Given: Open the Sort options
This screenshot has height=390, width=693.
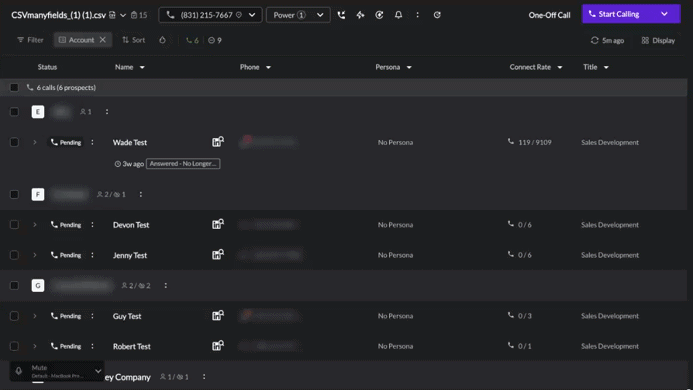Looking at the screenshot, I should tap(133, 40).
